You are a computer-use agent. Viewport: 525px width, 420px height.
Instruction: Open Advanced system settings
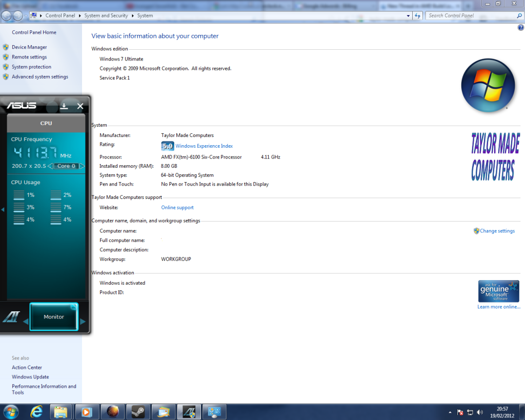coord(40,77)
